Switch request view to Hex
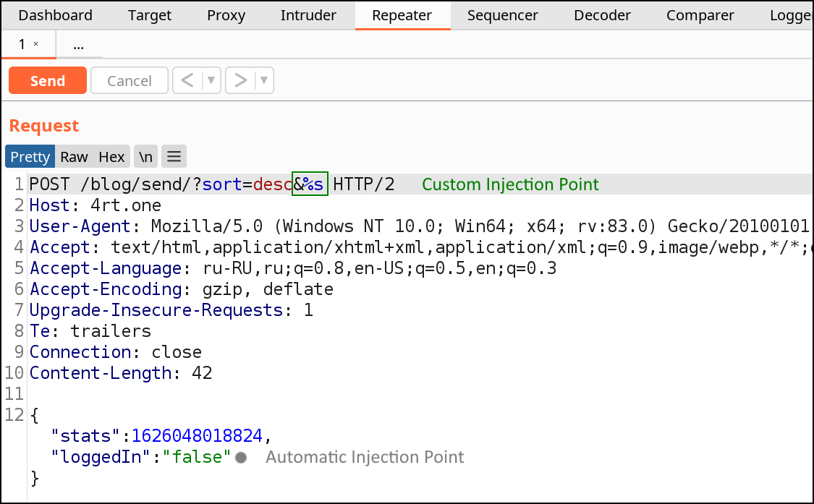The height and width of the screenshot is (504, 814). 111,157
